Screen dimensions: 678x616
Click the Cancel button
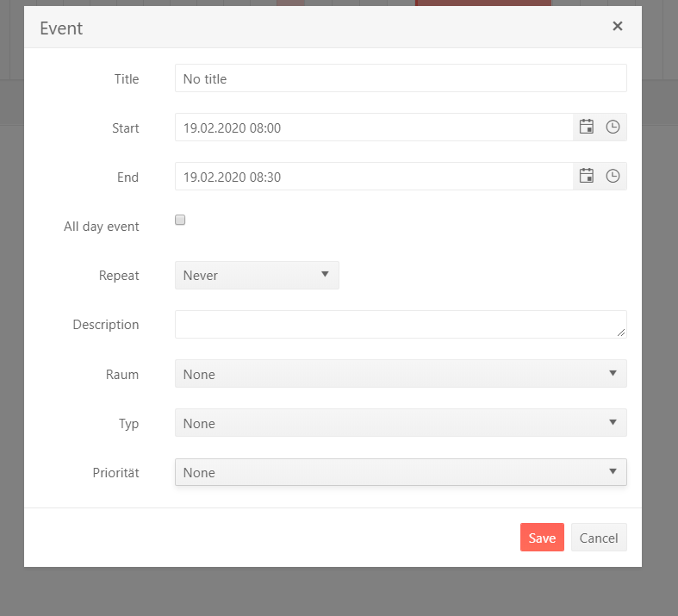599,538
